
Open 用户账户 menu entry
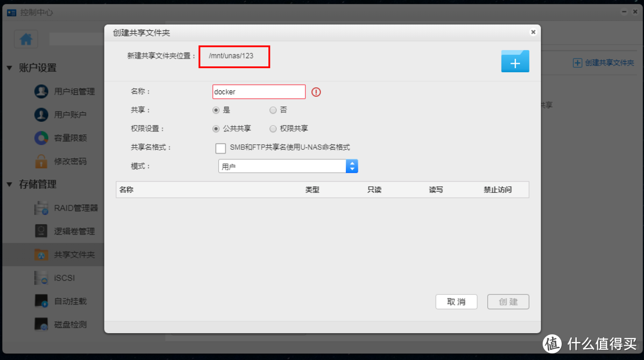click(70, 115)
